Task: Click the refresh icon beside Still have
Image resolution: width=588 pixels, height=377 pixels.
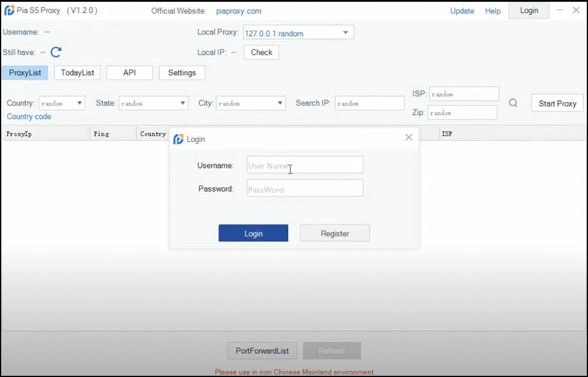Action: pos(56,52)
